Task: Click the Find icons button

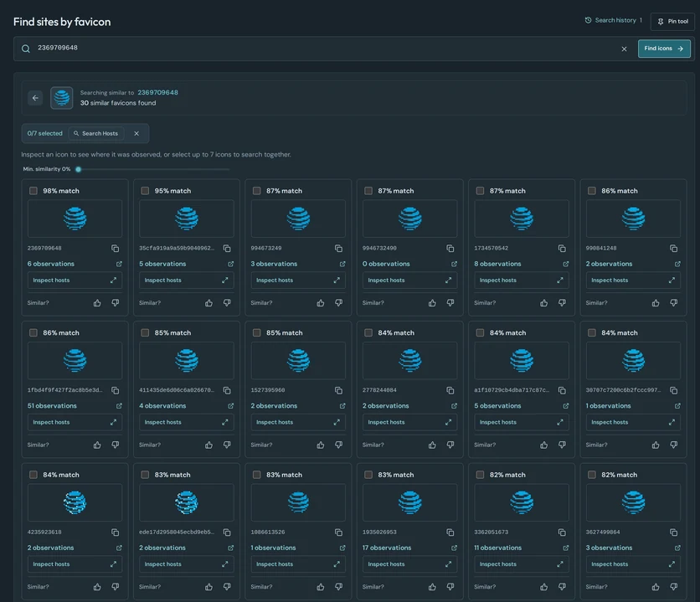Action: point(664,49)
